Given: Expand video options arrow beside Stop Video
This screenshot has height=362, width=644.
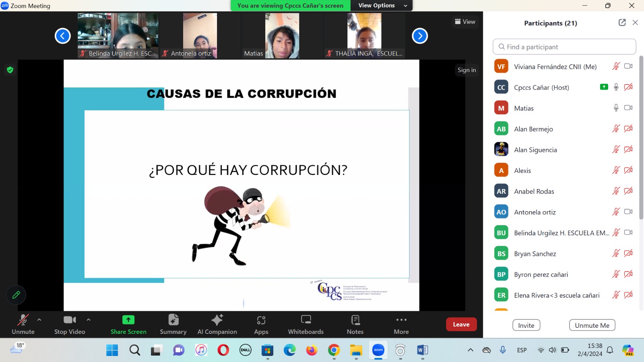Looking at the screenshot, I should pyautogui.click(x=89, y=320).
